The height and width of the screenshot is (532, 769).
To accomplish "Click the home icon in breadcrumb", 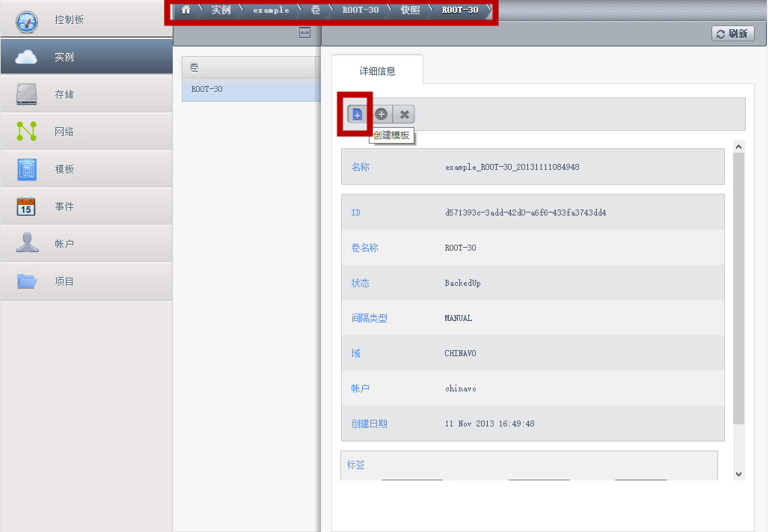I will [186, 10].
